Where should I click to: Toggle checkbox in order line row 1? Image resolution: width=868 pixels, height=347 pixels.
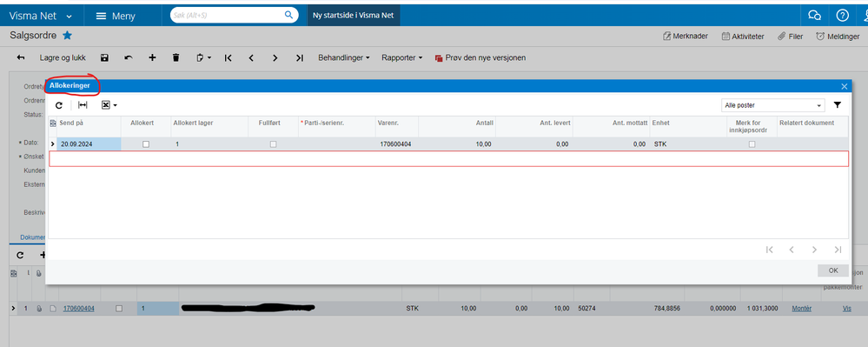(x=118, y=309)
